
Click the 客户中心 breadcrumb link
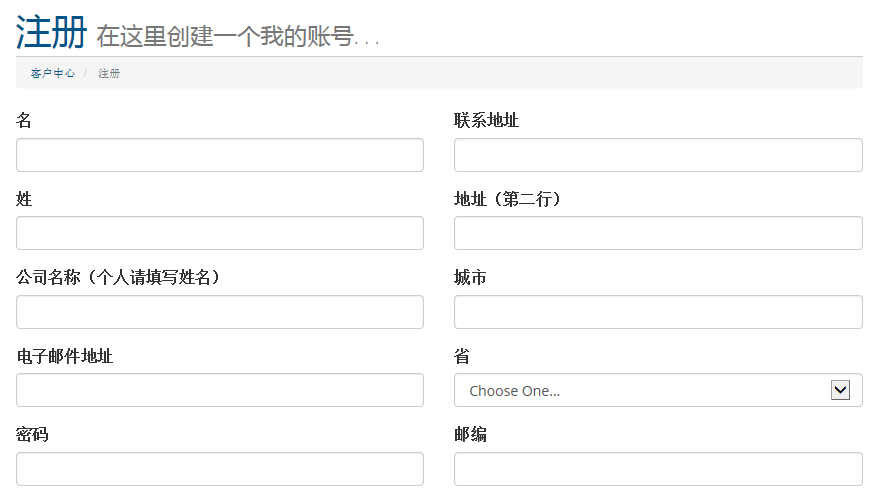(52, 73)
